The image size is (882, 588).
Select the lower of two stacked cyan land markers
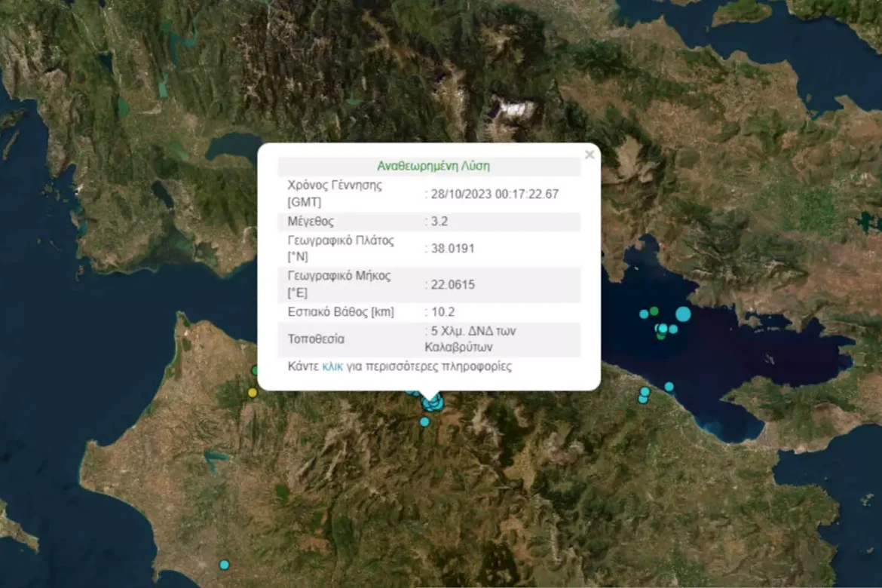tap(643, 399)
